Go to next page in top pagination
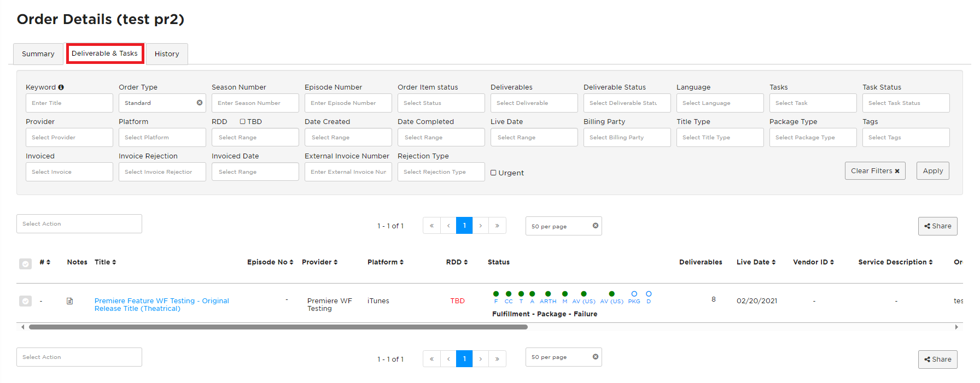980x383 pixels. pos(481,226)
